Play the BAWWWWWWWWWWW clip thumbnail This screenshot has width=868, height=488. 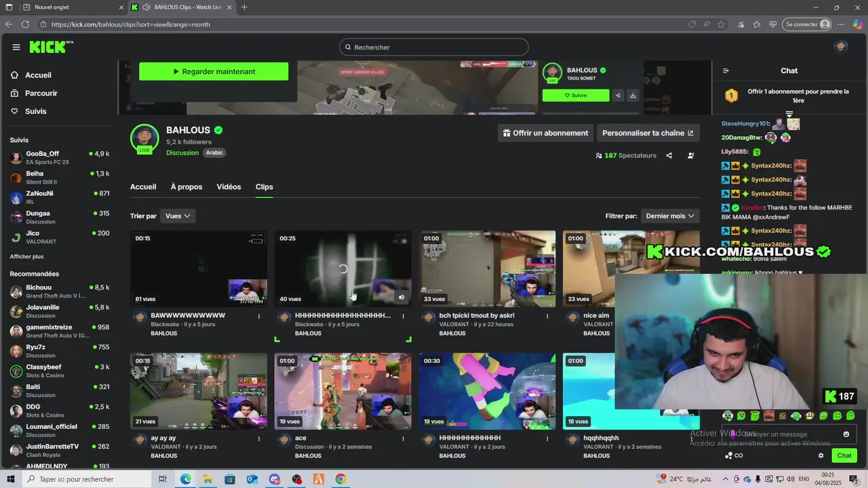[199, 269]
